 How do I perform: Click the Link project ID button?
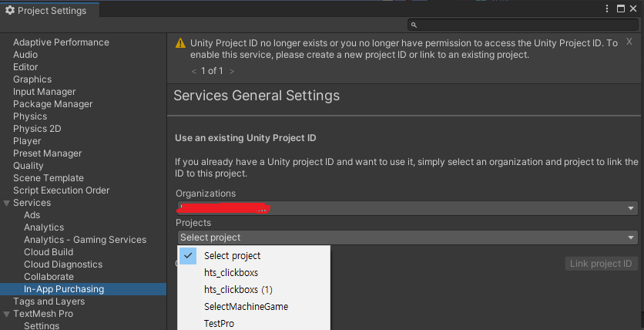[601, 264]
